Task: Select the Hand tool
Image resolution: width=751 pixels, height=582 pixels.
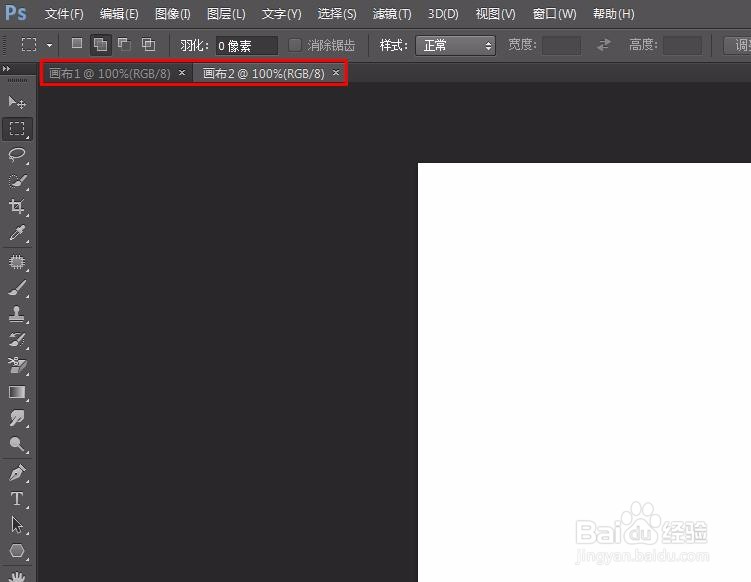Action: [x=17, y=576]
